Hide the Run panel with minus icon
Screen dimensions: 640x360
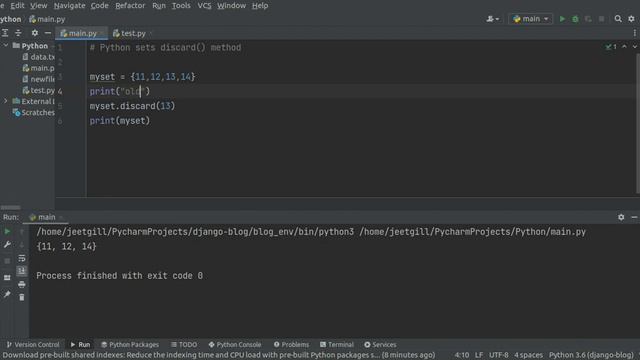point(634,217)
